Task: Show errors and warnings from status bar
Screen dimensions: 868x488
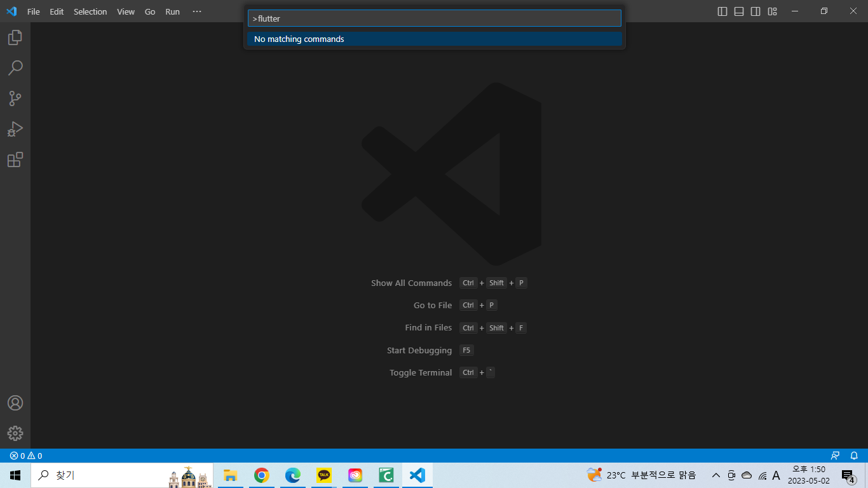Action: coord(26,456)
